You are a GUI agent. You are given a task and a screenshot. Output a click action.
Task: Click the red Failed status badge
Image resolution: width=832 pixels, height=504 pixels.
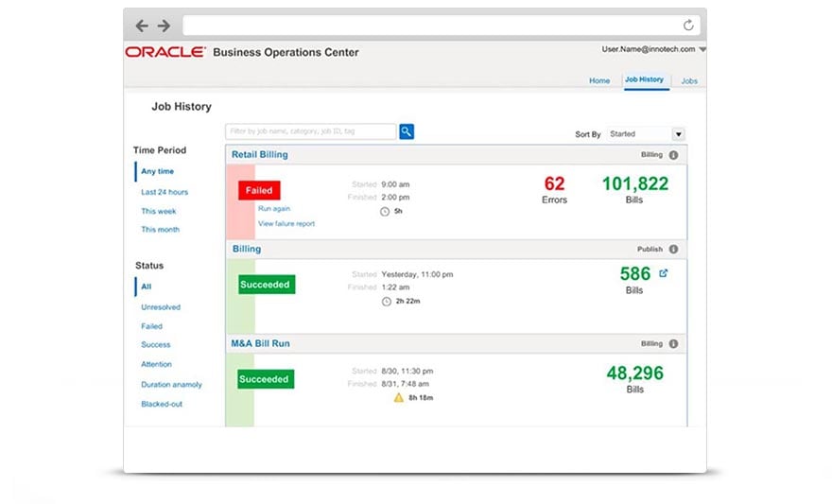[x=259, y=190]
